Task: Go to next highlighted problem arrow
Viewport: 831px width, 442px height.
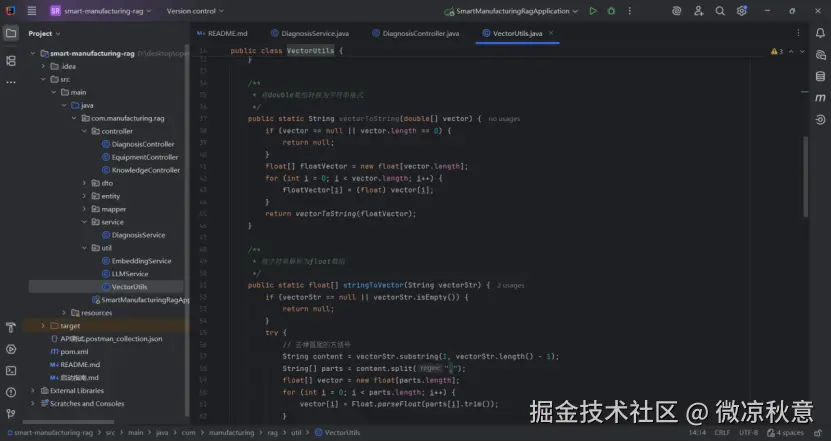Action: point(802,52)
